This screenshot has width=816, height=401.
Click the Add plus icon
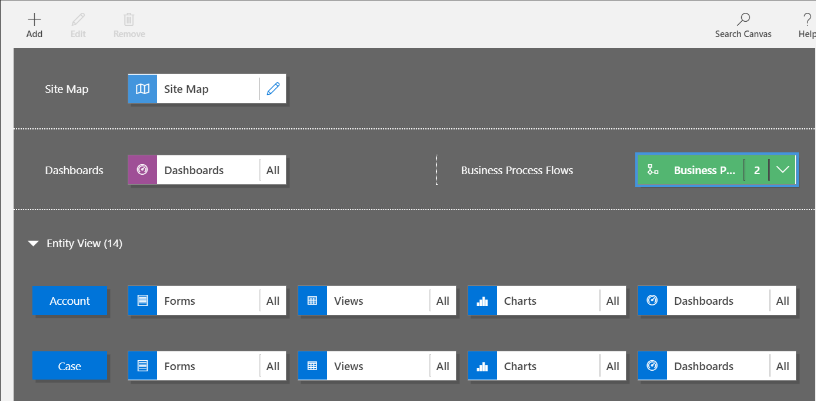tap(34, 19)
